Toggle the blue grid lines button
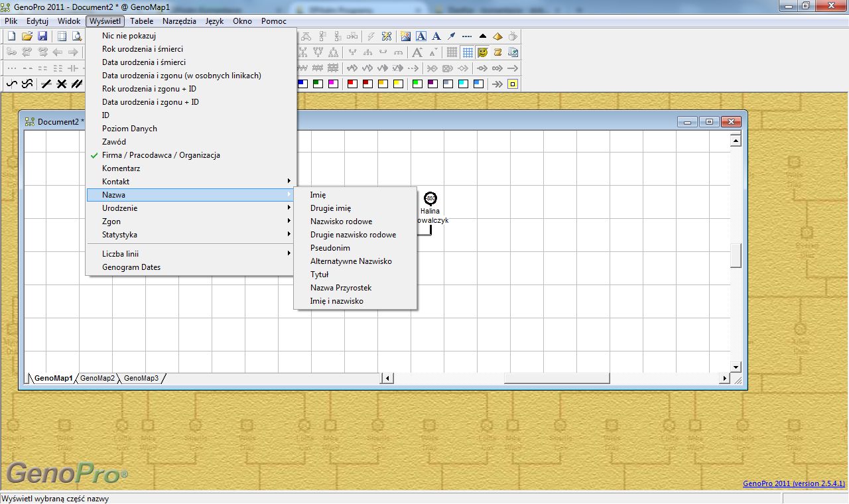849x504 pixels. pyautogui.click(x=468, y=52)
